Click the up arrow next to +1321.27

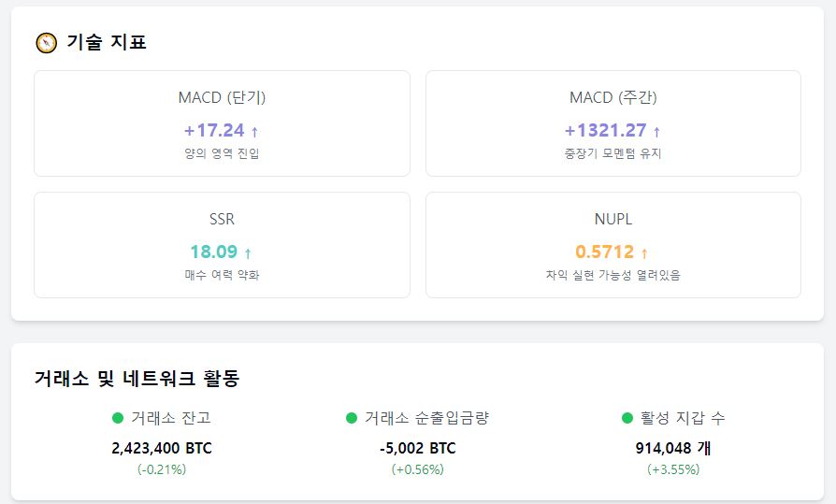(x=656, y=131)
